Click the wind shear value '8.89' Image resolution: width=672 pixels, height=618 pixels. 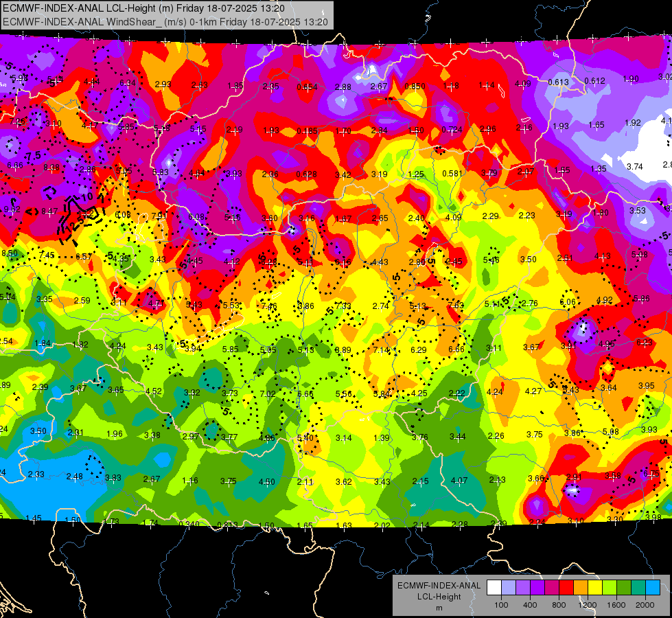click(x=343, y=350)
